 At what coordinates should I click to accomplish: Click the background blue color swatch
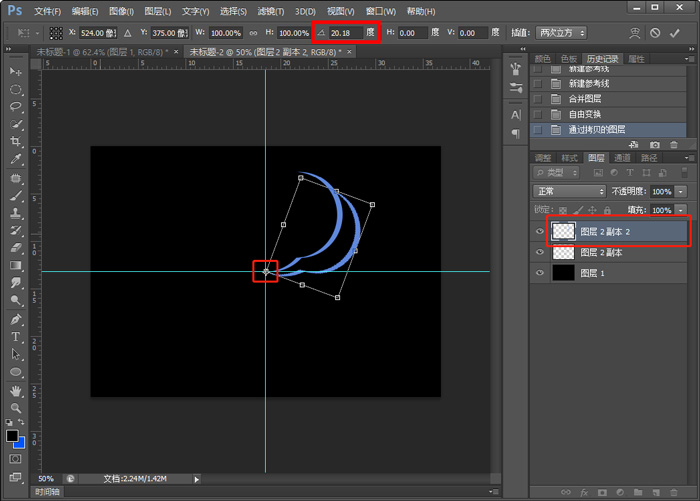tap(21, 444)
